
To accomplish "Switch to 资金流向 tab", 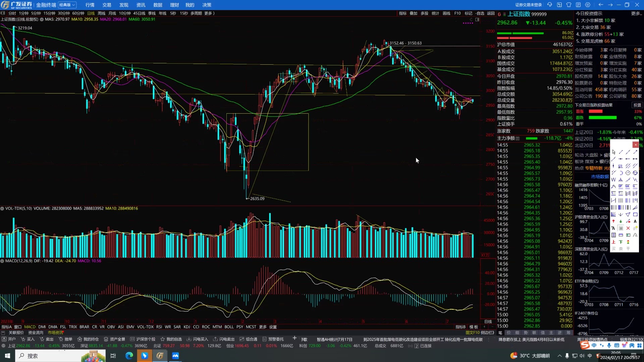I will coord(36,333).
